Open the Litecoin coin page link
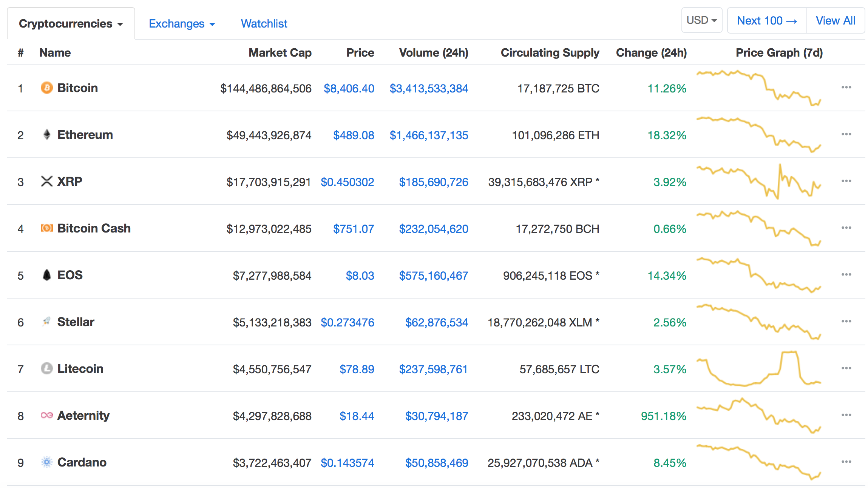The width and height of the screenshot is (868, 488). (80, 369)
